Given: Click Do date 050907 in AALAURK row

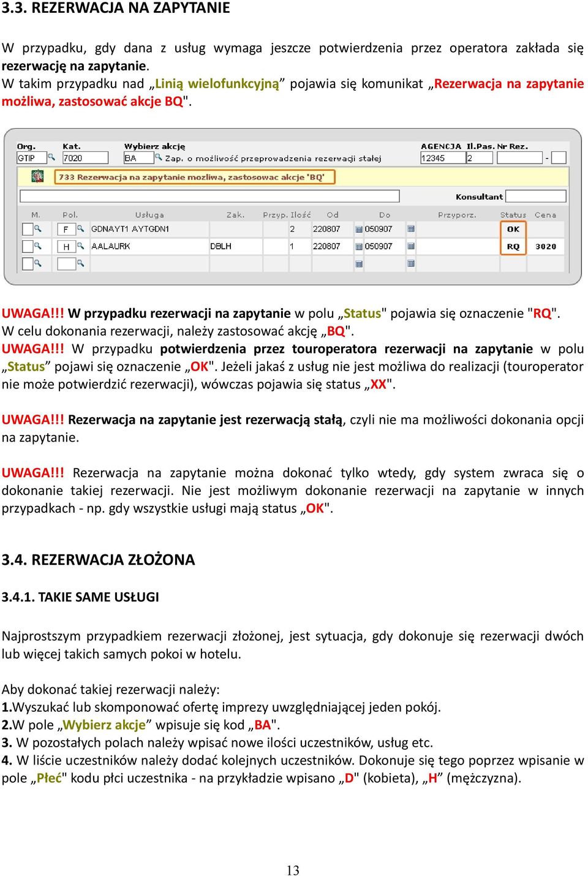Looking at the screenshot, I should 379,246.
